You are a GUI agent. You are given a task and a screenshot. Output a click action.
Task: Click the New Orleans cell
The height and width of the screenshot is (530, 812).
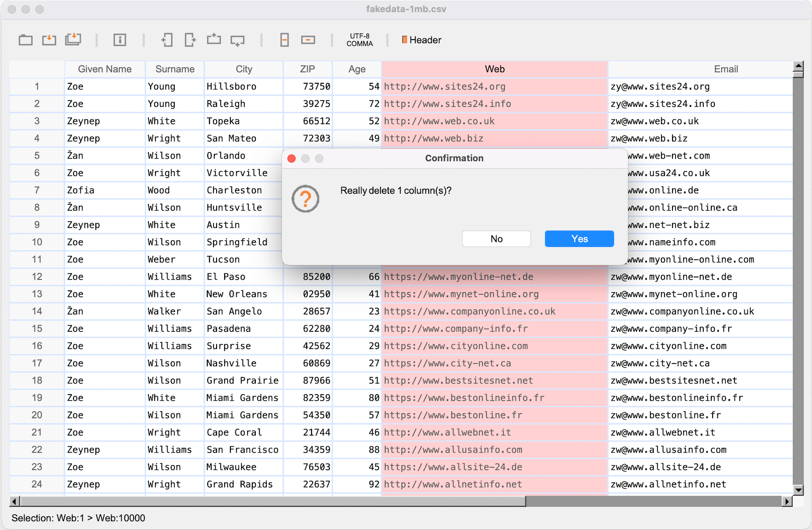coord(244,294)
